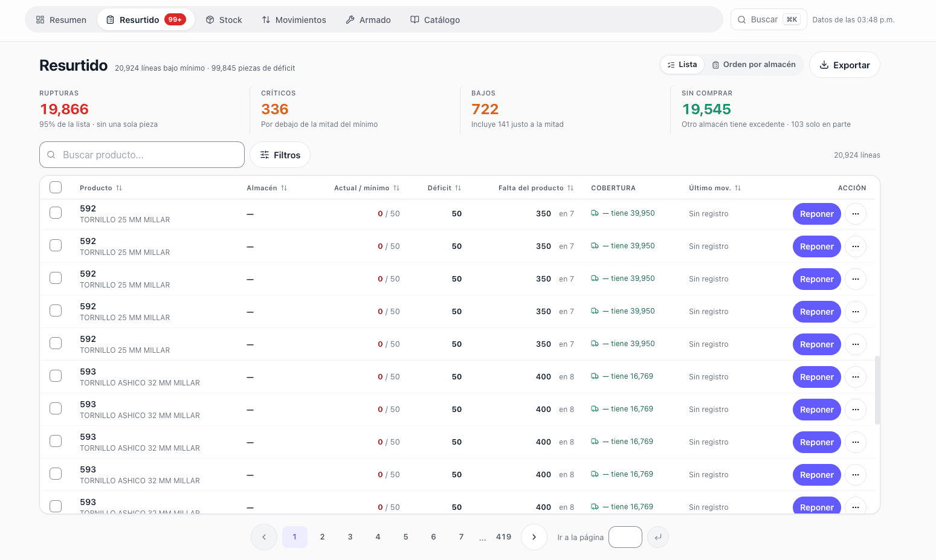This screenshot has height=560, width=936.
Task: Click the table's vertical scrollbar
Action: (877, 390)
